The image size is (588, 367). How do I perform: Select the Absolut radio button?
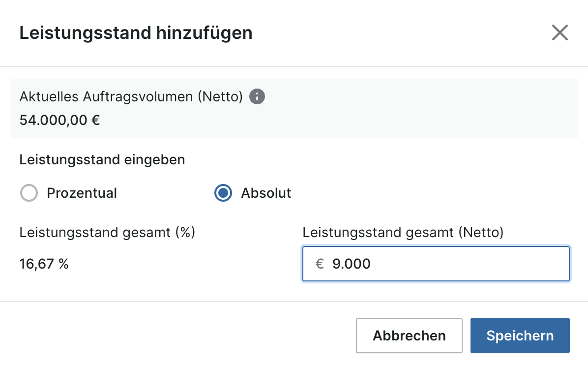[223, 193]
